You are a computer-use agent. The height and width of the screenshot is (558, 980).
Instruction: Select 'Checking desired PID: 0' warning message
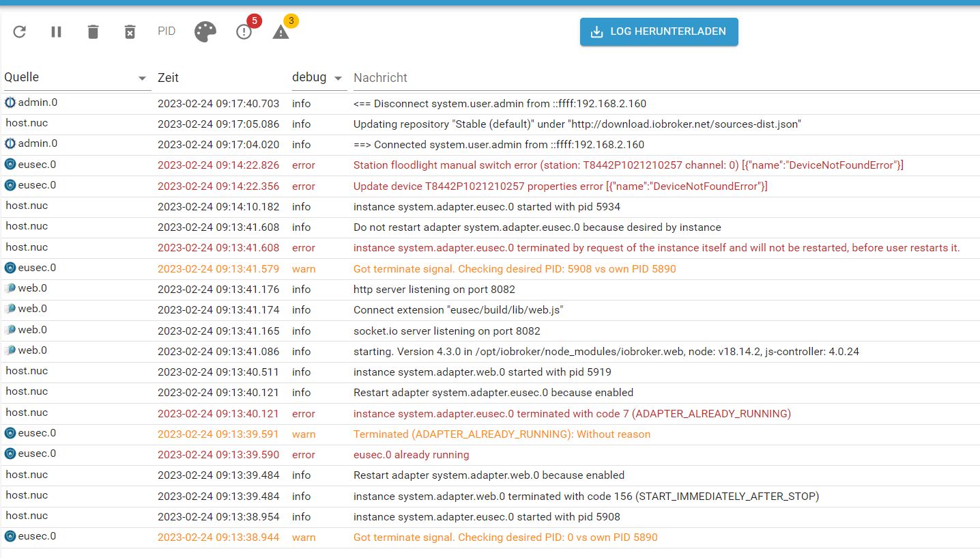(x=506, y=538)
